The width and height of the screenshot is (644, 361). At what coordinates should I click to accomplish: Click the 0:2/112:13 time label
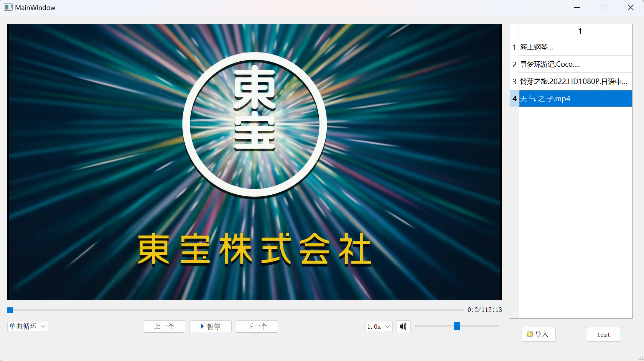pyautogui.click(x=484, y=310)
